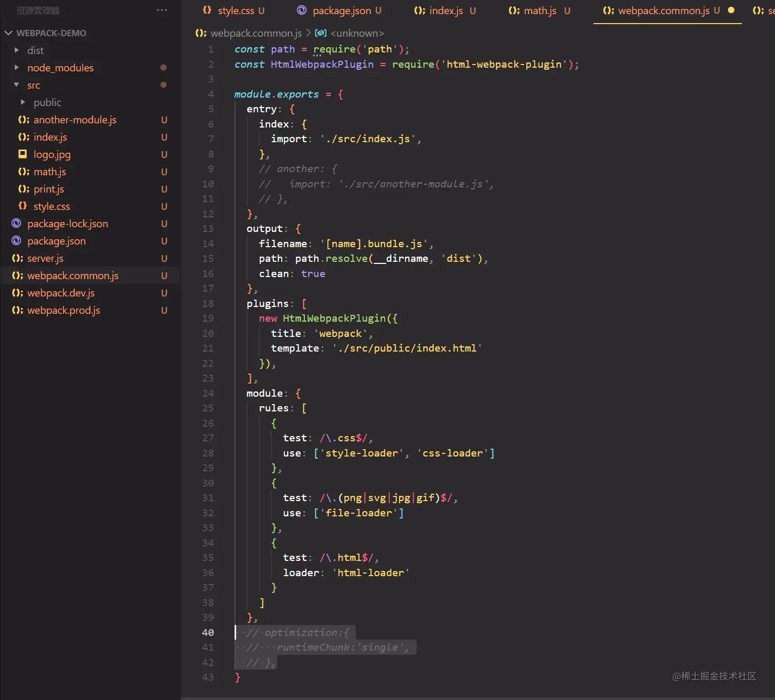Click the './src/index.js' import string
The width and height of the screenshot is (775, 700).
point(368,139)
